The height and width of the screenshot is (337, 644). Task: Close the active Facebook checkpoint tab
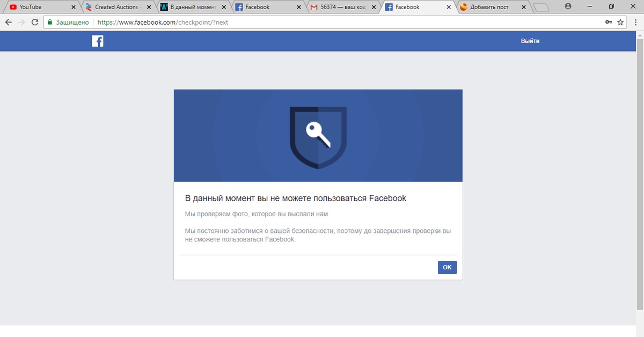448,7
